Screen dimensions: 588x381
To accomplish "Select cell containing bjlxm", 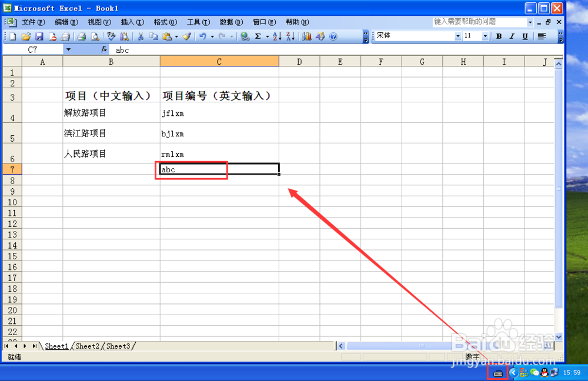I will 219,133.
